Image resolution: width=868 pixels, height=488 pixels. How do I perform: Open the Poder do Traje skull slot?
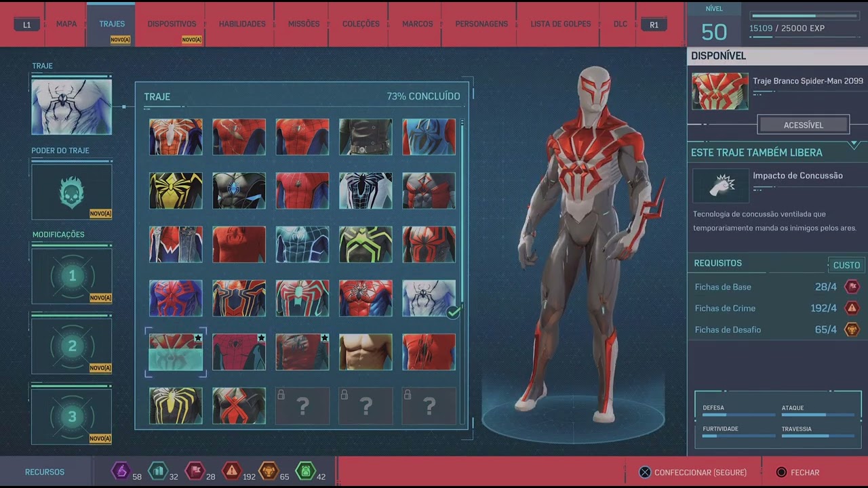tap(71, 192)
